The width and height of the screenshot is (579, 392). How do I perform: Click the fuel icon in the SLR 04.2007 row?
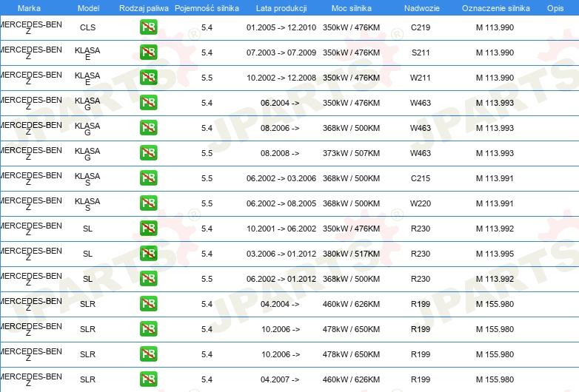click(x=148, y=379)
